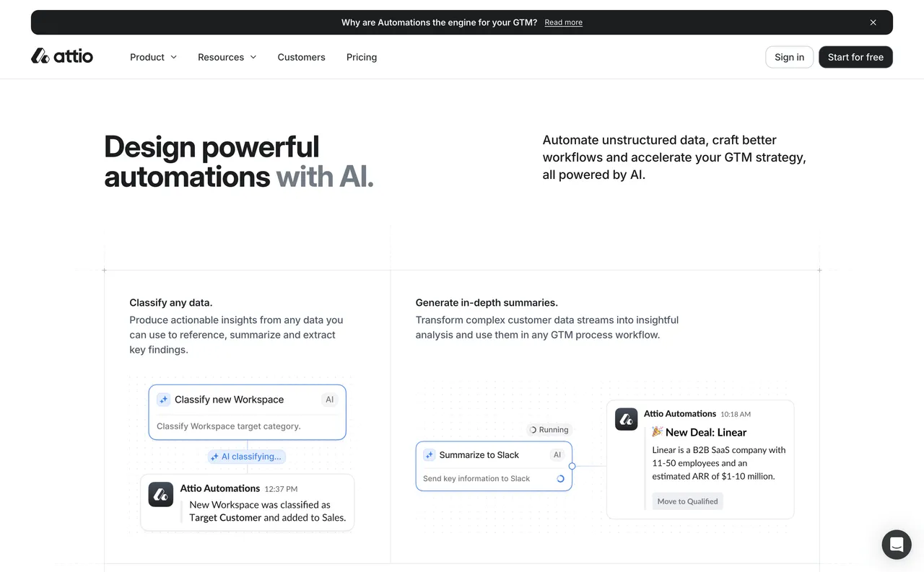The width and height of the screenshot is (924, 572).
Task: Click the AI classifying status pill
Action: (x=246, y=457)
